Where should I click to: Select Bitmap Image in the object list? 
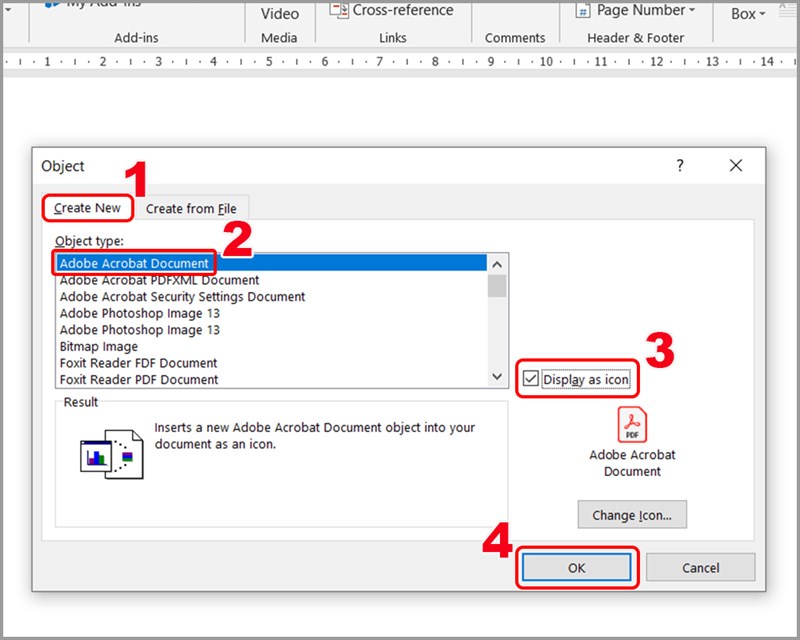tap(99, 346)
